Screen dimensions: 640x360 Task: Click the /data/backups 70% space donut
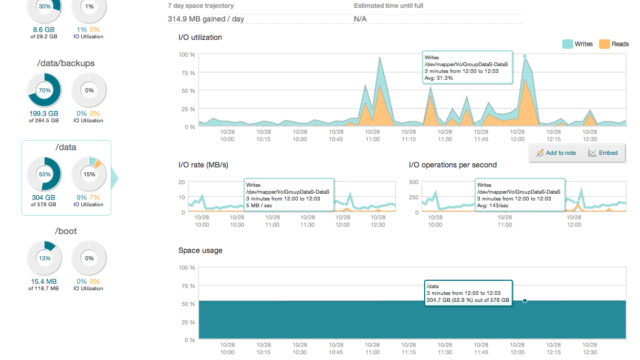[x=44, y=90]
